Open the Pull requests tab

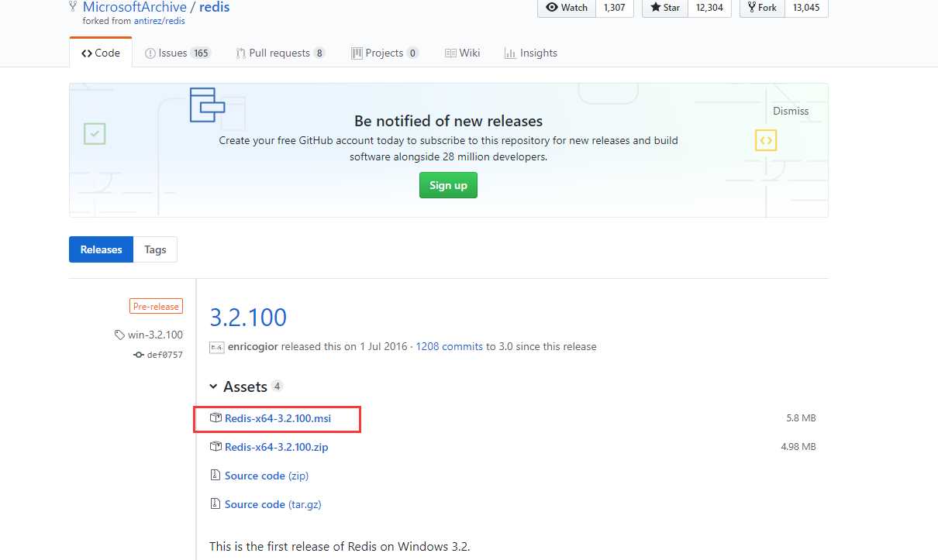[x=281, y=53]
